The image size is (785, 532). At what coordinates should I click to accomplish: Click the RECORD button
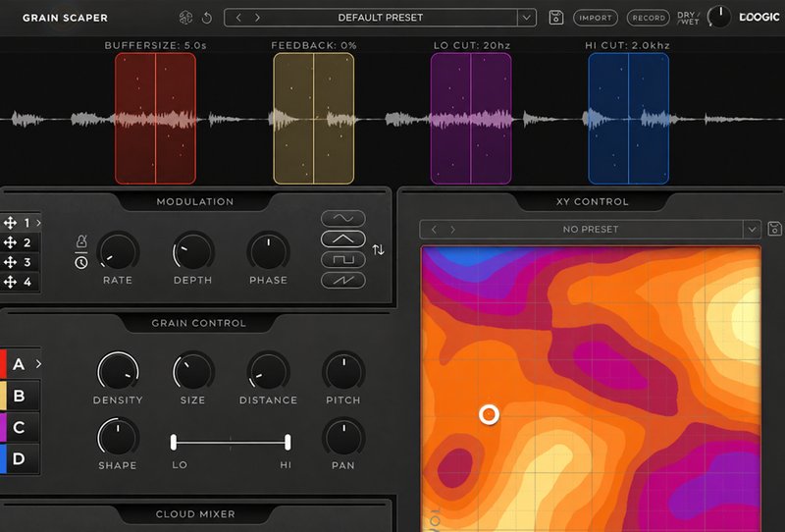point(649,18)
